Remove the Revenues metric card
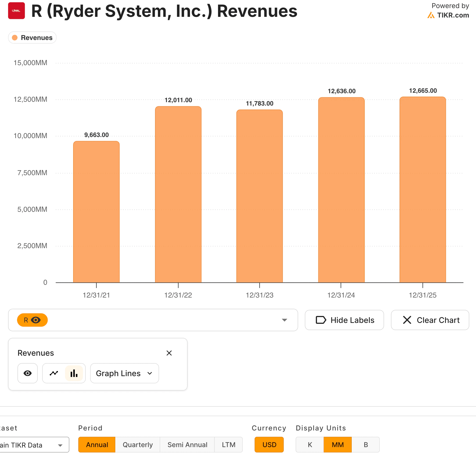Screen dimensions: 476x459 [x=169, y=353]
